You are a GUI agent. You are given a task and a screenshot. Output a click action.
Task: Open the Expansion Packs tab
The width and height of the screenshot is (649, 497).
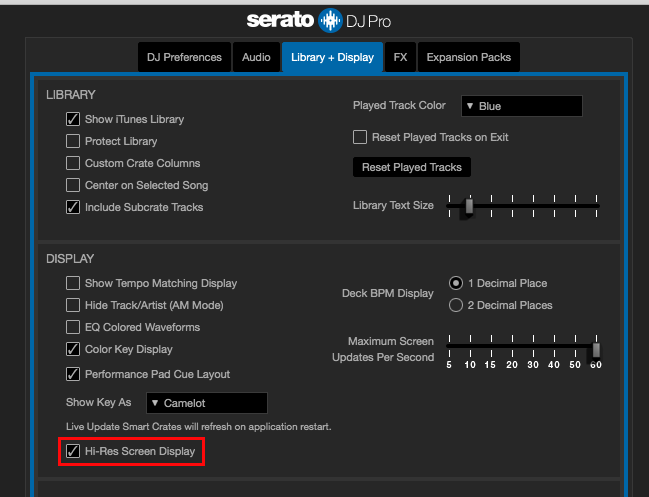[466, 58]
